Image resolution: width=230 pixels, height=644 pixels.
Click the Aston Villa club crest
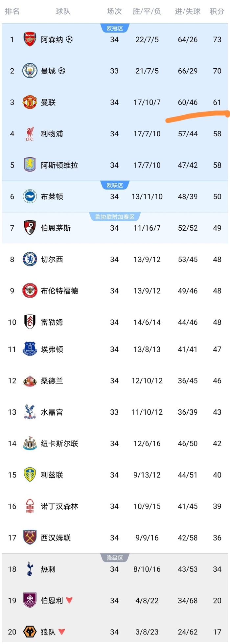[x=30, y=165]
